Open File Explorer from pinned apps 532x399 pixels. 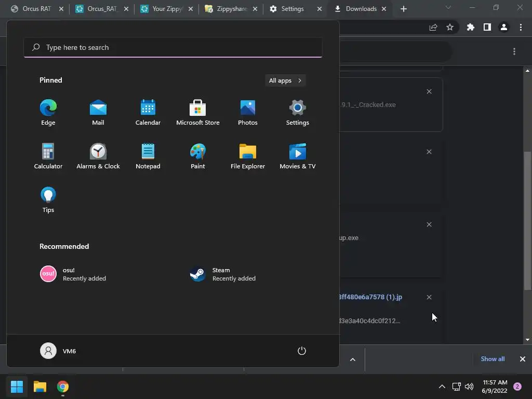coord(248,156)
